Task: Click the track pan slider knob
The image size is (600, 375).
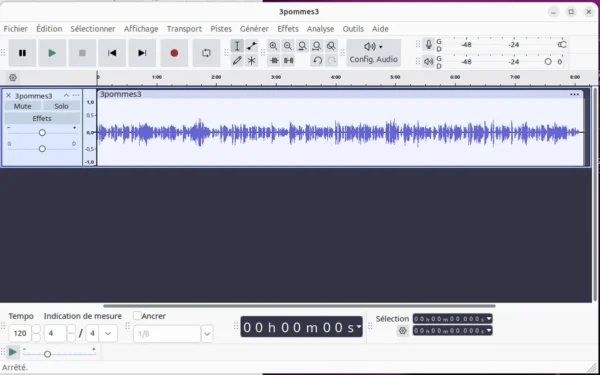Action: (42, 148)
